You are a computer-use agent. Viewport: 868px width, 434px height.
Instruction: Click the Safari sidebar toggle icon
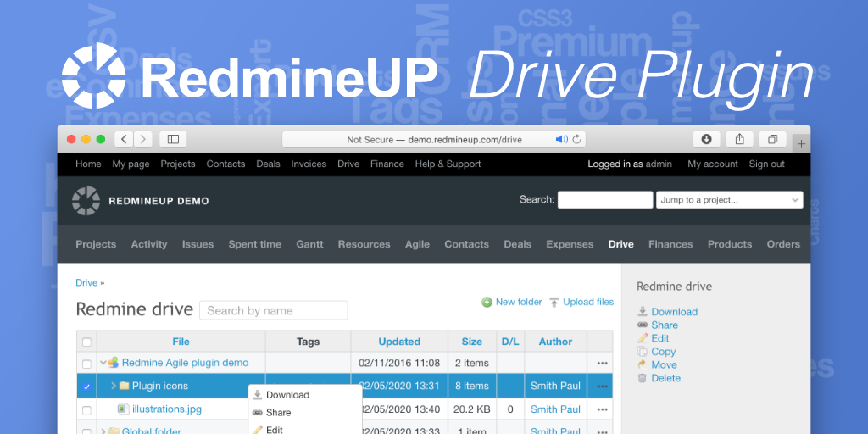coord(173,139)
